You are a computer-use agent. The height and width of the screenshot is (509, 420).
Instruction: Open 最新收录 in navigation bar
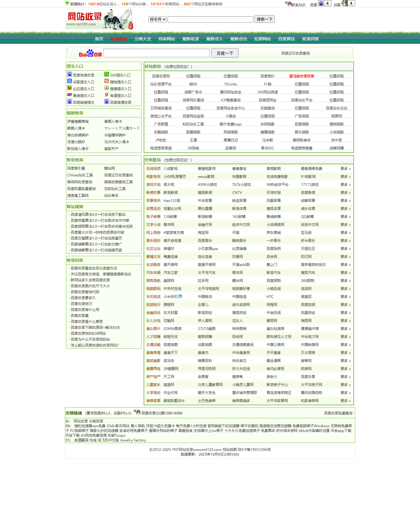[x=191, y=39]
